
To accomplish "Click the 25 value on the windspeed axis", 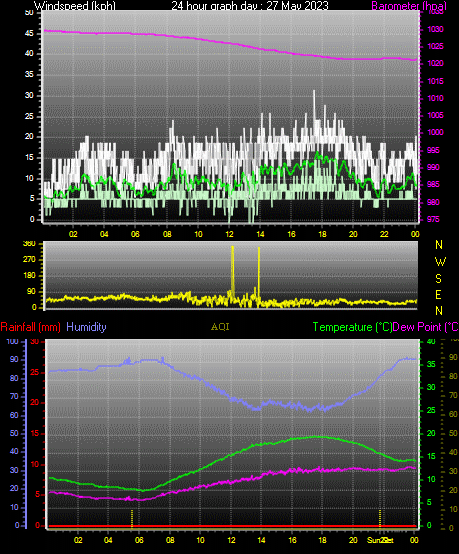I will [29, 116].
